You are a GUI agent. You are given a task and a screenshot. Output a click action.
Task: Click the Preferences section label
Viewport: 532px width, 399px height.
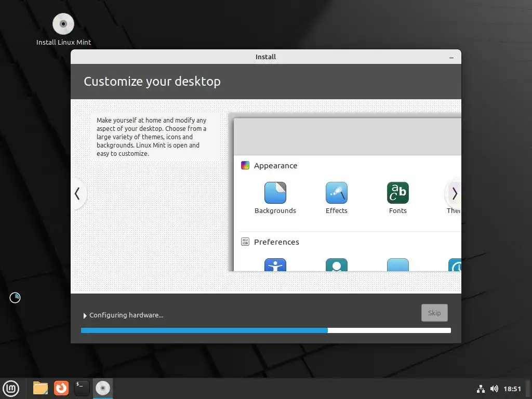(x=276, y=242)
